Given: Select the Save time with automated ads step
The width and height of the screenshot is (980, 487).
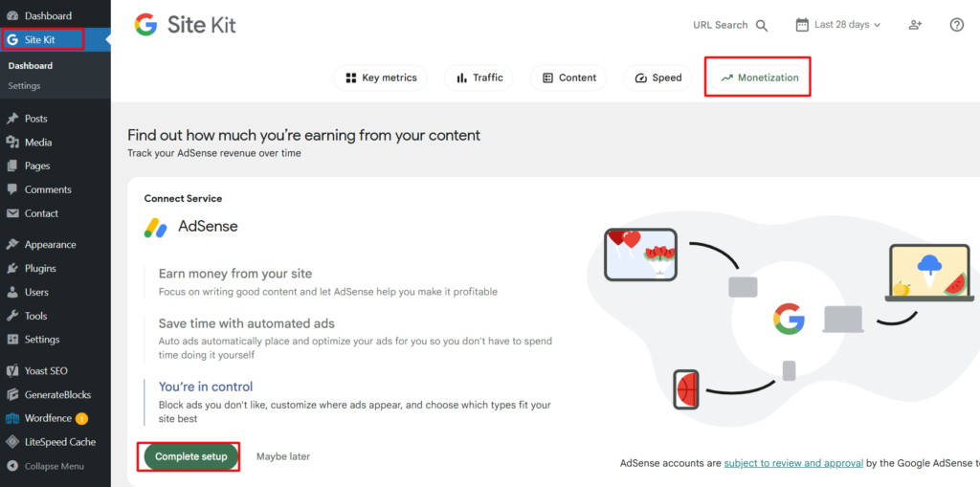Looking at the screenshot, I should point(347,338).
